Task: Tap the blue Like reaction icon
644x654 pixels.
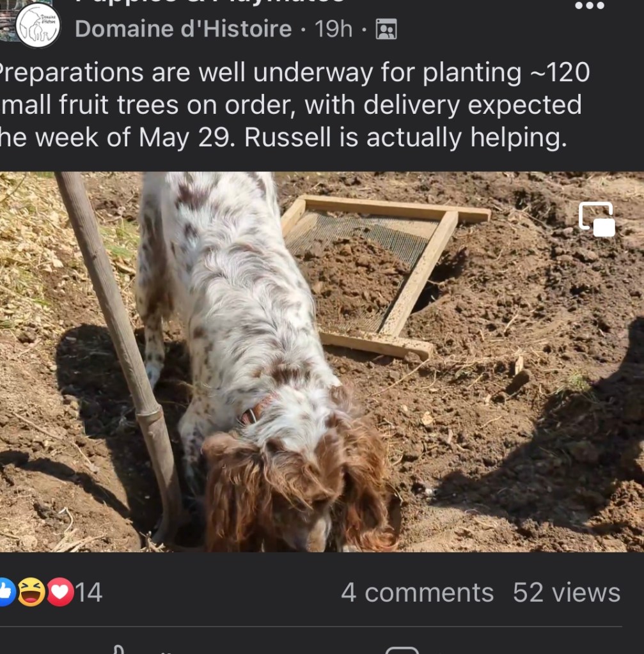Action: [5, 593]
